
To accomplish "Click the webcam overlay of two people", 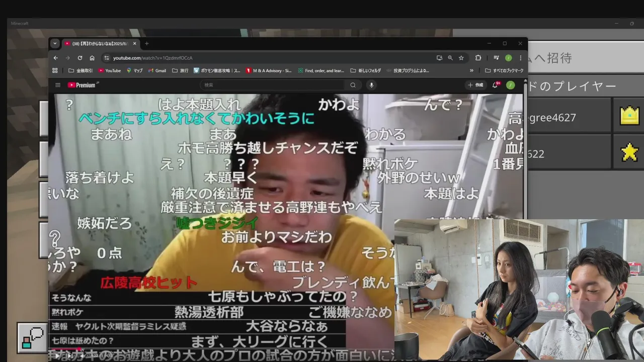I will pos(519,290).
